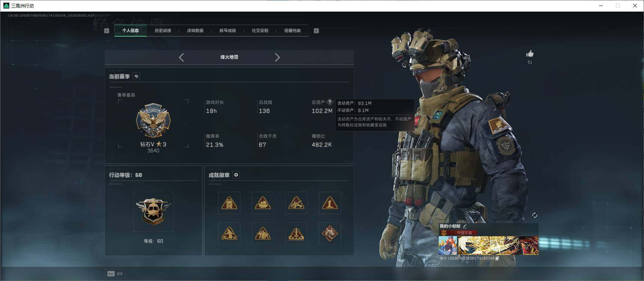Give a like with the thumbs-up icon

click(x=530, y=54)
